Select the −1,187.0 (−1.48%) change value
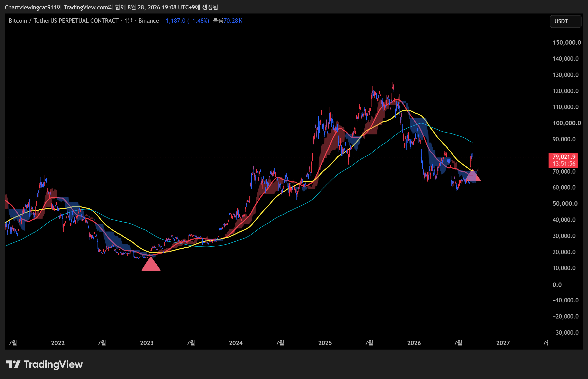This screenshot has height=379, width=588. (186, 21)
